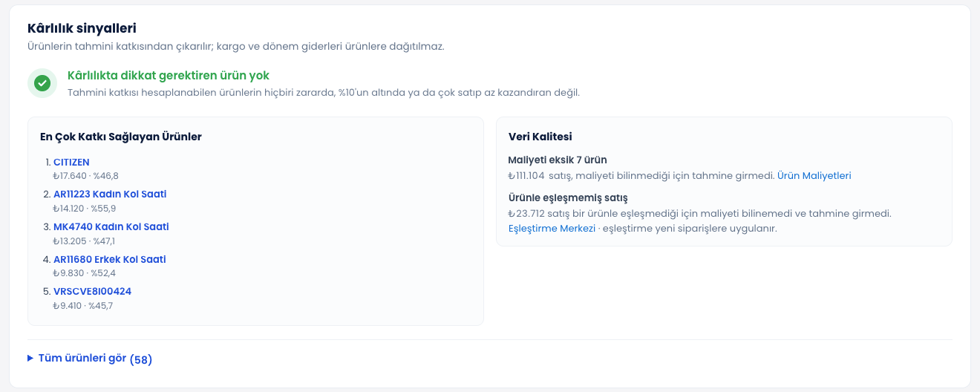
Task: Click the '₺9.410 · %45,7' value
Action: tap(82, 306)
